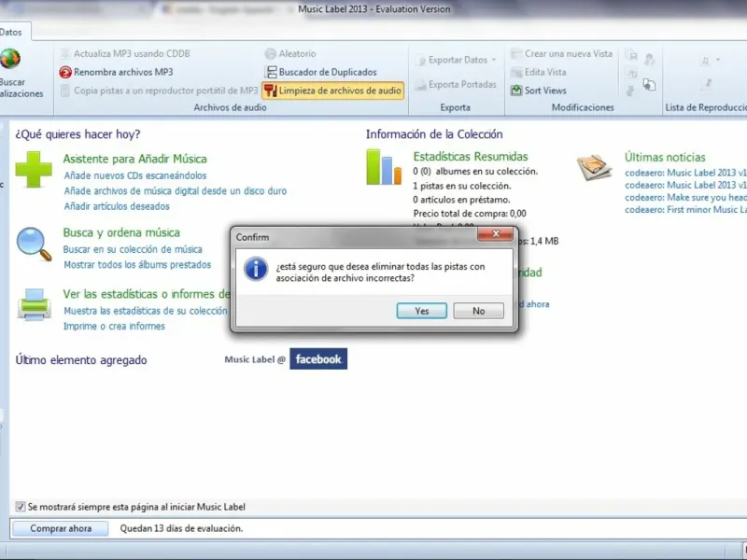Open Últimas noticias heading
The width and height of the screenshot is (747, 560).
point(665,157)
